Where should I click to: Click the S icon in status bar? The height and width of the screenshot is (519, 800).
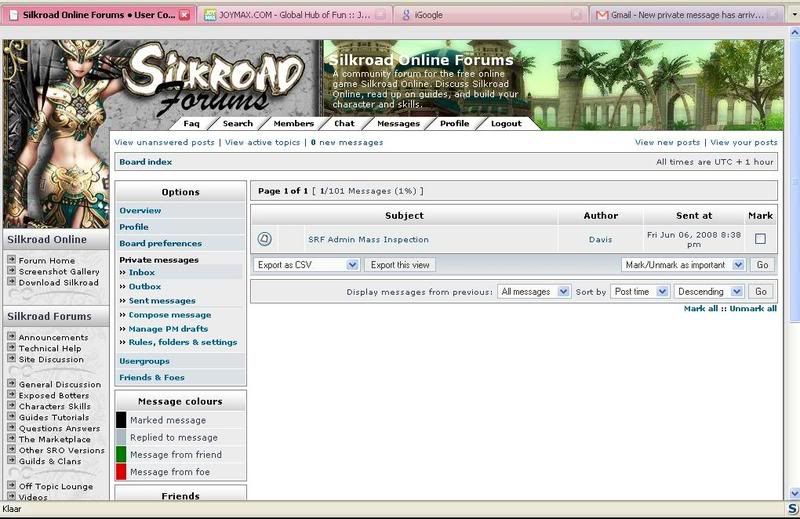[792, 509]
